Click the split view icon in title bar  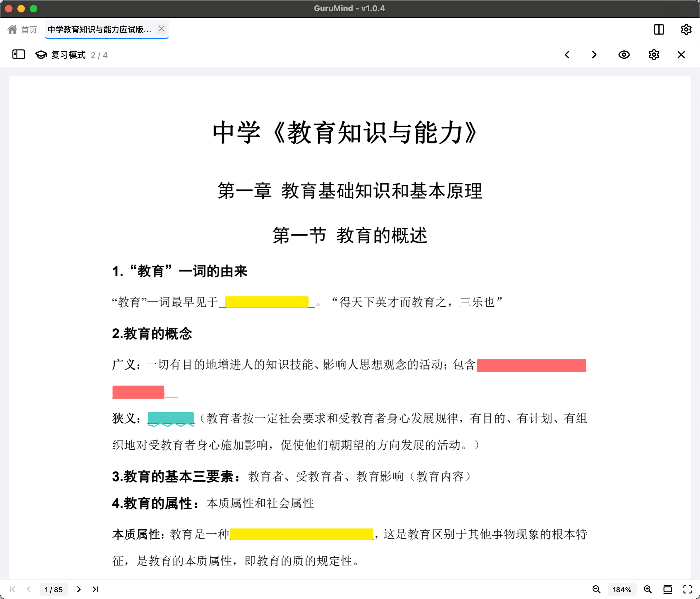[658, 30]
